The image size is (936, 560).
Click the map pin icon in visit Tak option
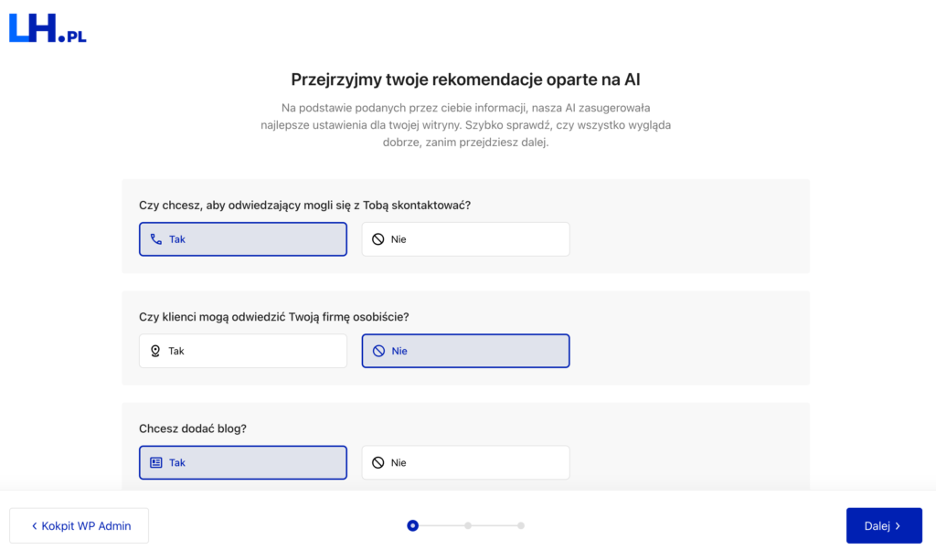click(x=155, y=351)
